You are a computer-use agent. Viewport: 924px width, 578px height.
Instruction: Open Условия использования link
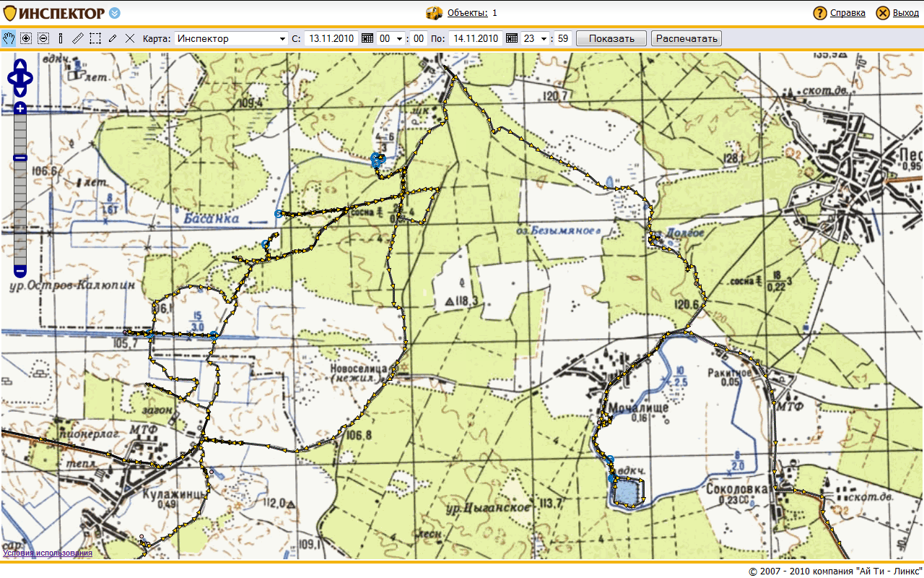point(48,553)
